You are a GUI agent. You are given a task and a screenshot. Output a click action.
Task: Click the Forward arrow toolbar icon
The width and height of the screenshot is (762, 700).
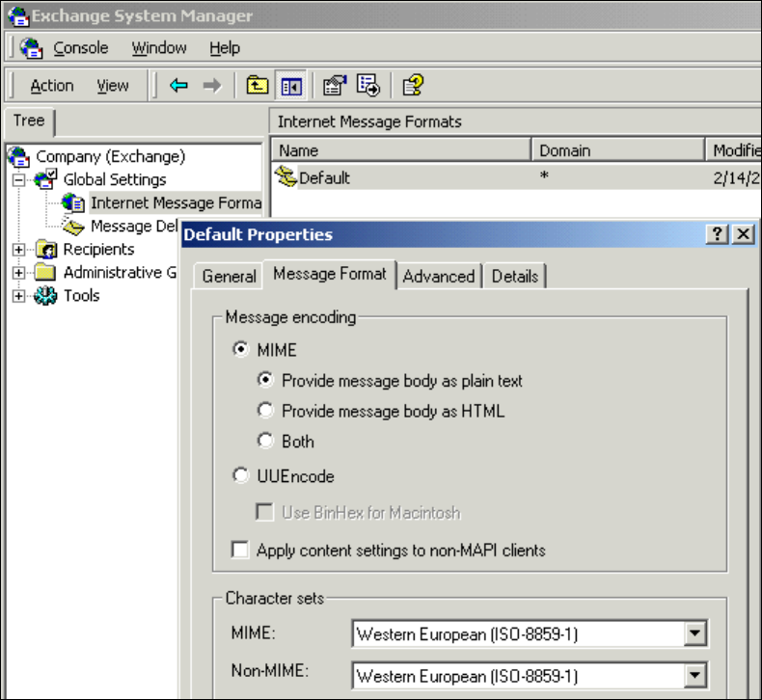(x=212, y=86)
